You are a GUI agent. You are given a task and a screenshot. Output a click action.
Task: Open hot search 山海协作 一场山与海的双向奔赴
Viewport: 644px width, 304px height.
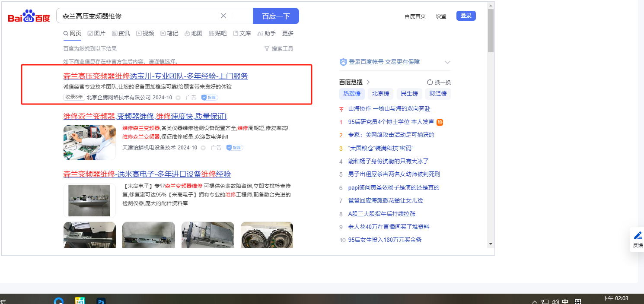[389, 109]
